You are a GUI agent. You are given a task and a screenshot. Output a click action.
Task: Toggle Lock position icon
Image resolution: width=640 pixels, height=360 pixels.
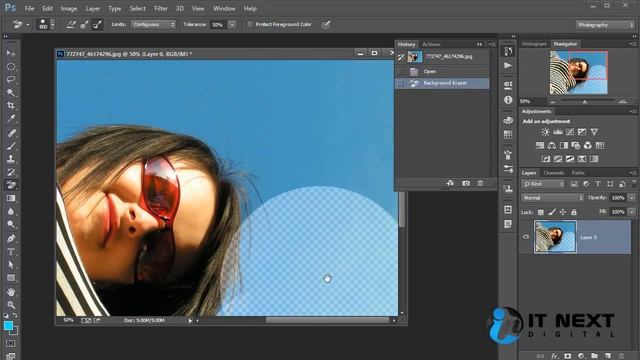point(562,212)
